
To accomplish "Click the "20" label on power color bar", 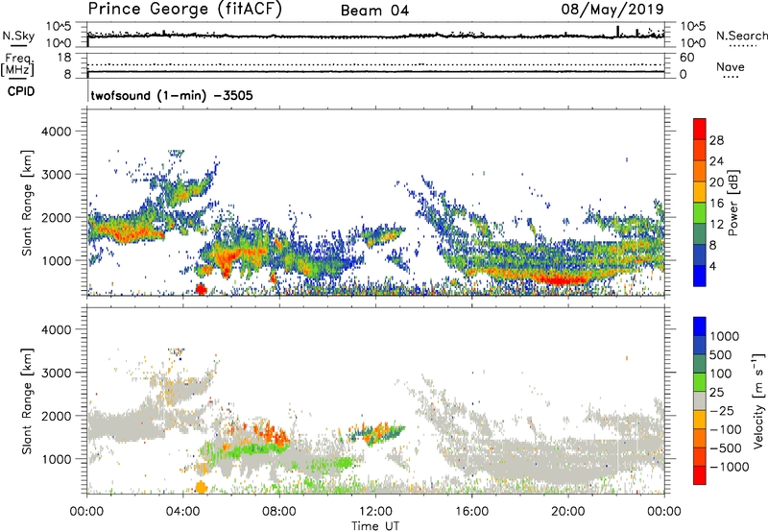I will (716, 182).
